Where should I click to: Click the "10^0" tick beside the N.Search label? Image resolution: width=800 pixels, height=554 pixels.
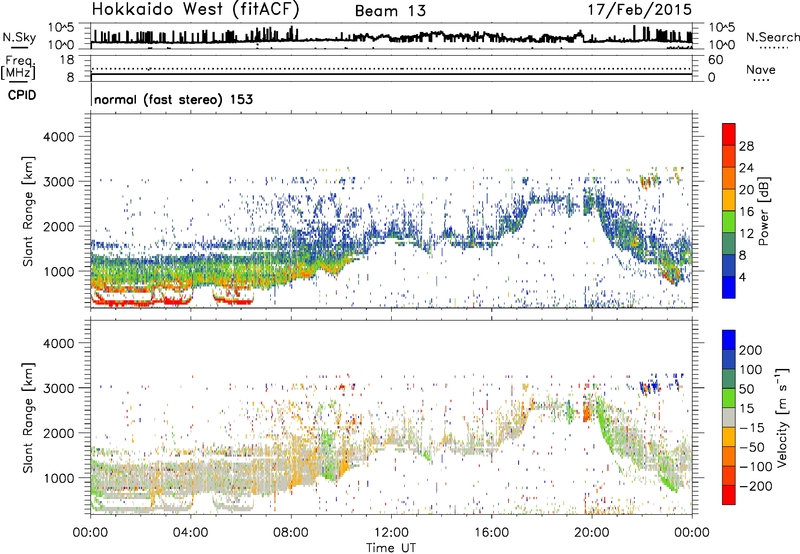[722, 45]
